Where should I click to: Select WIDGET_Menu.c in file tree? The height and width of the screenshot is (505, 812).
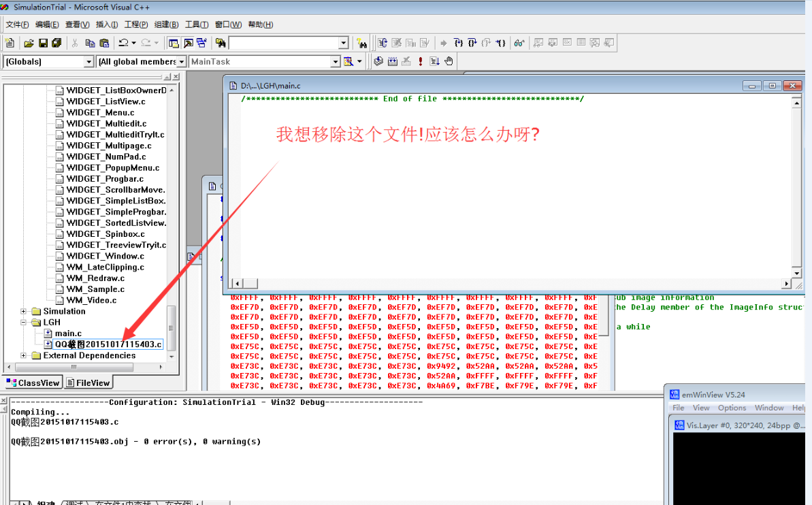100,112
